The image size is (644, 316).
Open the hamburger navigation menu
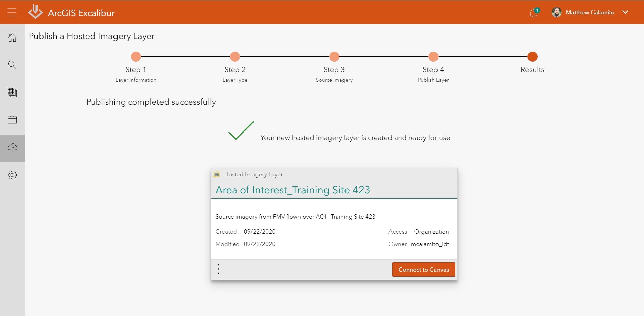pyautogui.click(x=12, y=12)
